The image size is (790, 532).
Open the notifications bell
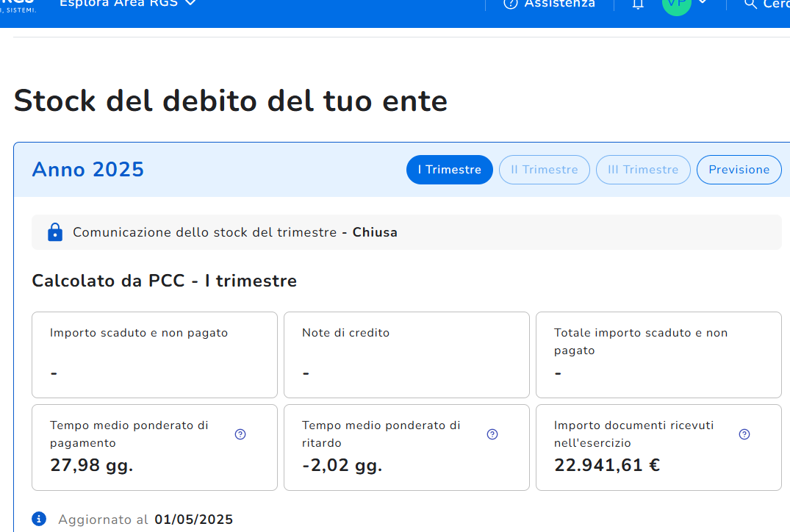[638, 5]
